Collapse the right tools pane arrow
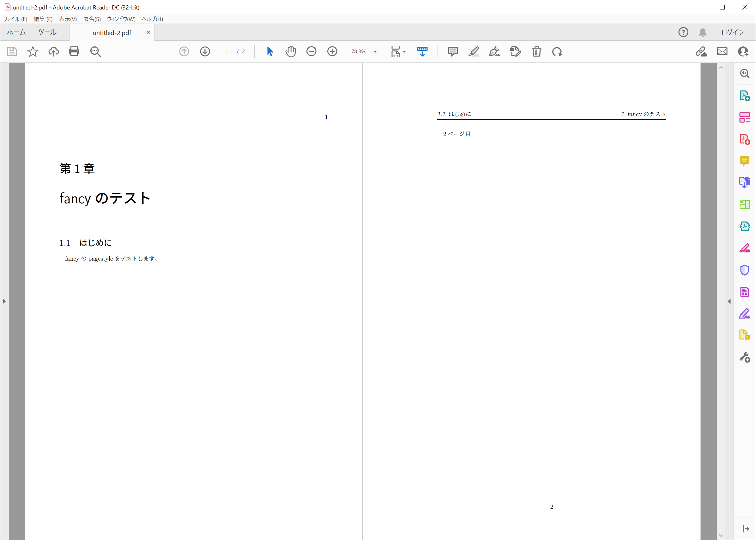This screenshot has width=756, height=540. pyautogui.click(x=729, y=301)
